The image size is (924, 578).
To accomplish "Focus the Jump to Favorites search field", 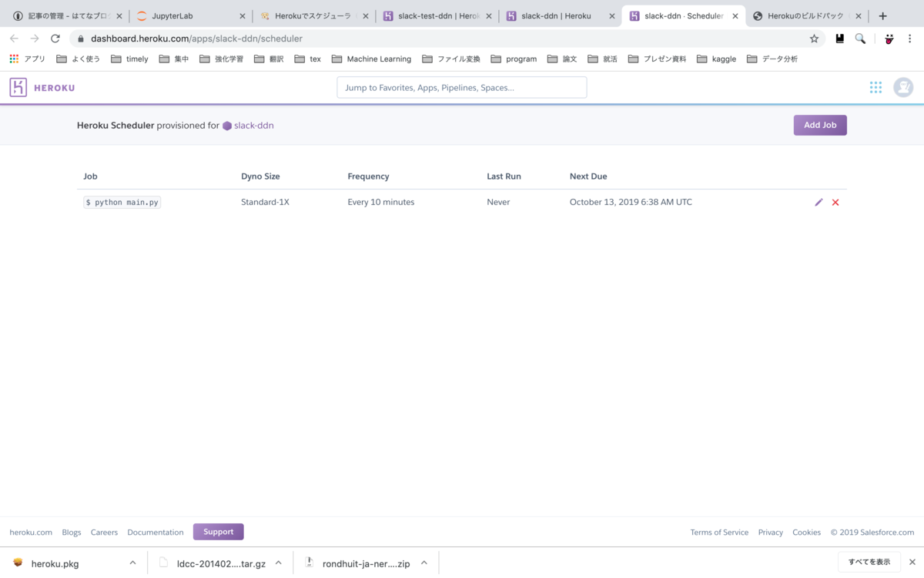I will point(462,88).
